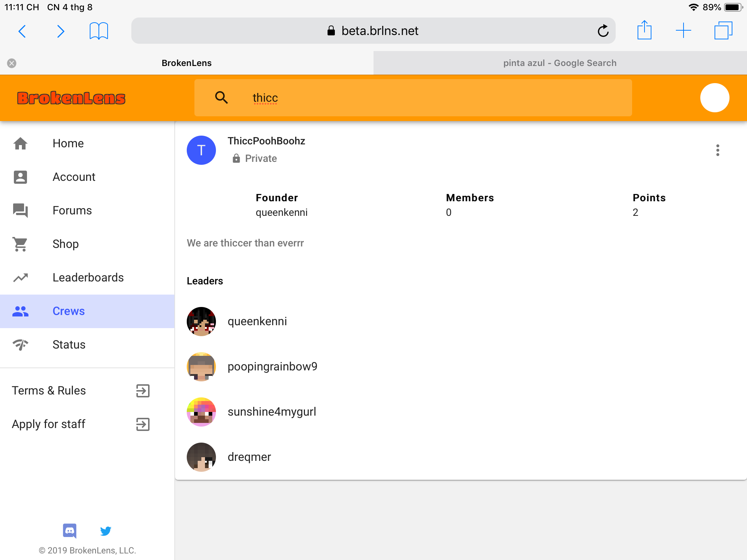Open Leaderboards in the sidebar
747x560 pixels.
coord(87,277)
